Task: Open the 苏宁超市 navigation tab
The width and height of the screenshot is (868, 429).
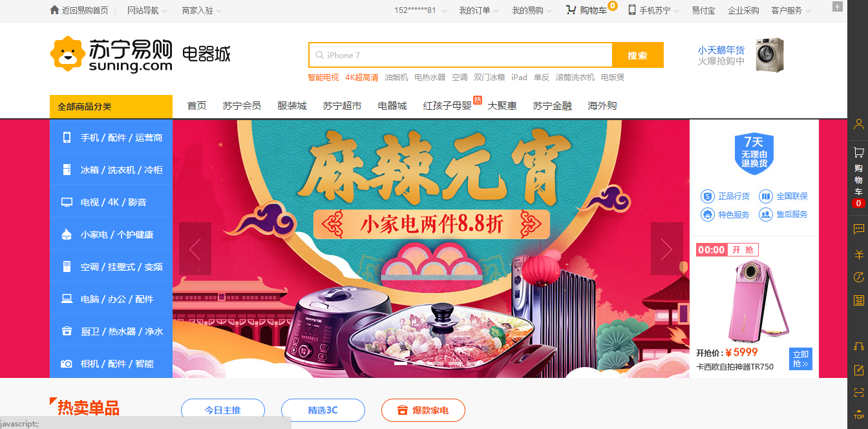Action: click(342, 106)
